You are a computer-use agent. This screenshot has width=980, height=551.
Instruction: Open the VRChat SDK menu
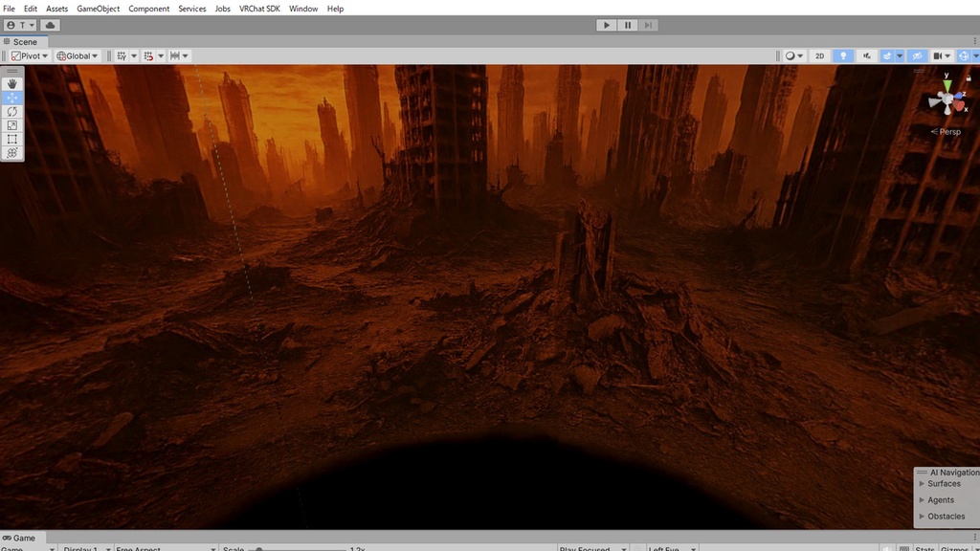[x=259, y=9]
